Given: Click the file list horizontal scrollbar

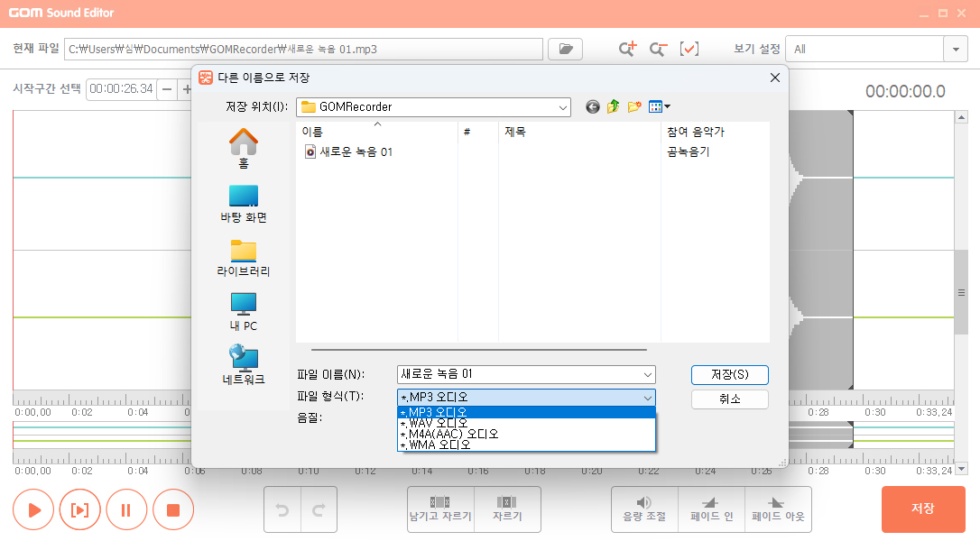Looking at the screenshot, I should [479, 350].
